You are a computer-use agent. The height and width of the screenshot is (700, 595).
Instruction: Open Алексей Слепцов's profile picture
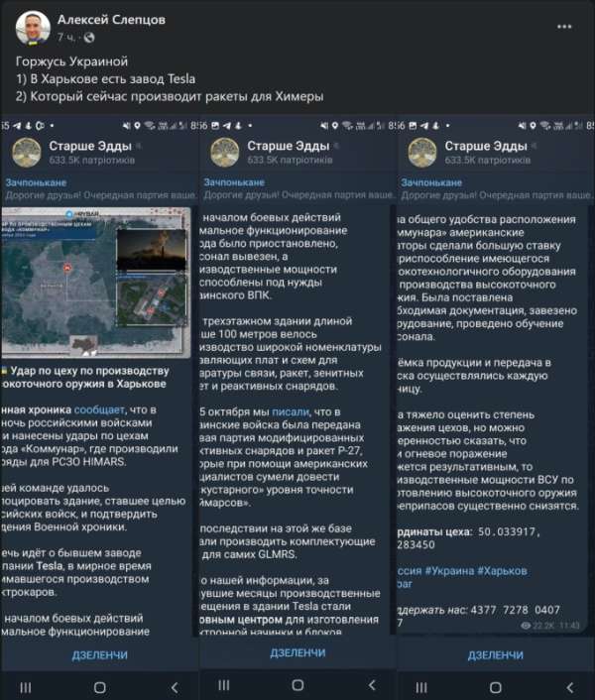coord(27,27)
